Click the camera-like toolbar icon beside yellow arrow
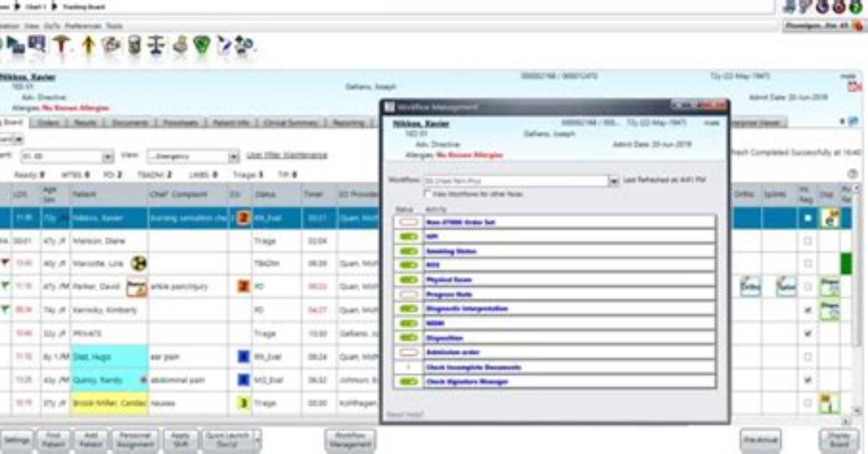Image resolution: width=868 pixels, height=454 pixels. pyautogui.click(x=111, y=45)
